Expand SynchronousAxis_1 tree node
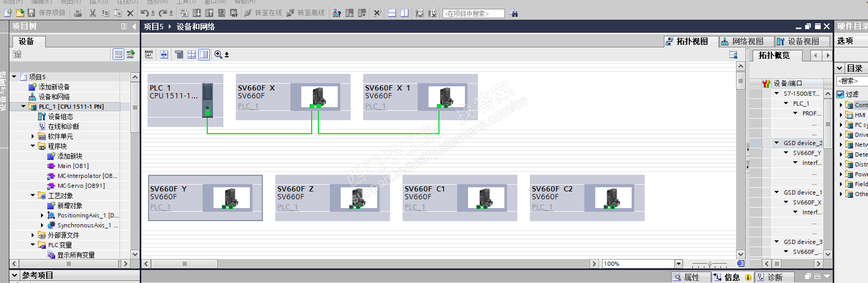The height and width of the screenshot is (283, 868). [x=42, y=225]
